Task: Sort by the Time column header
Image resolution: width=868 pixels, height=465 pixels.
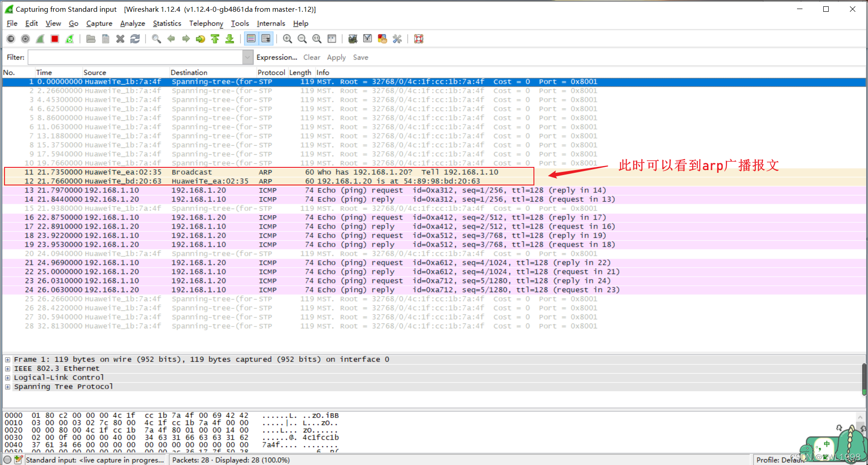Action: (x=58, y=72)
